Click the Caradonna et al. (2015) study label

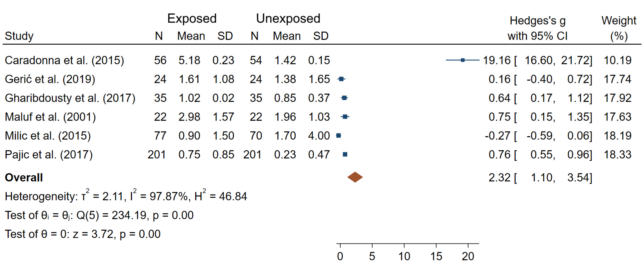pos(64,60)
